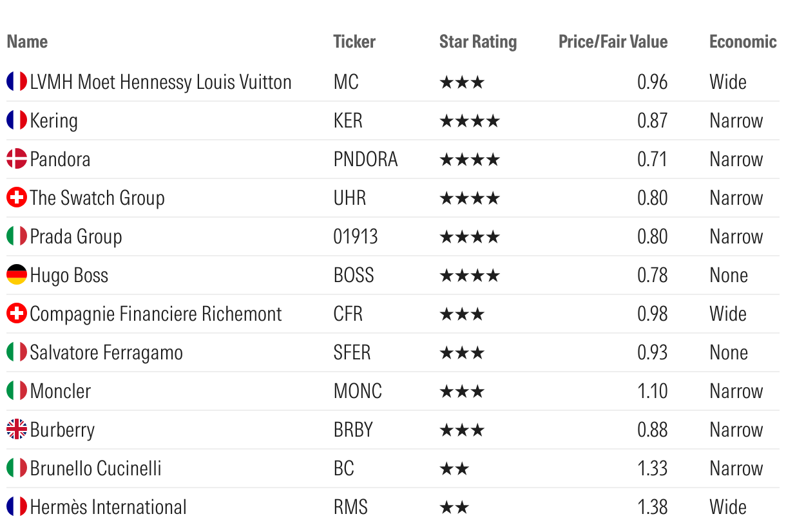Click Hermès International's two-star rating
Viewport: 786px width, 532px height.
click(454, 508)
